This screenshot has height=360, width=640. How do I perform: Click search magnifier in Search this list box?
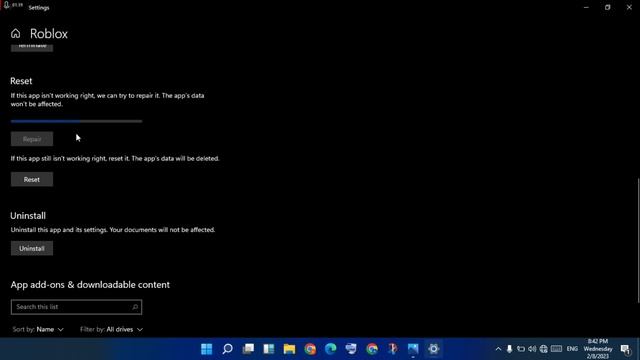pyautogui.click(x=135, y=307)
